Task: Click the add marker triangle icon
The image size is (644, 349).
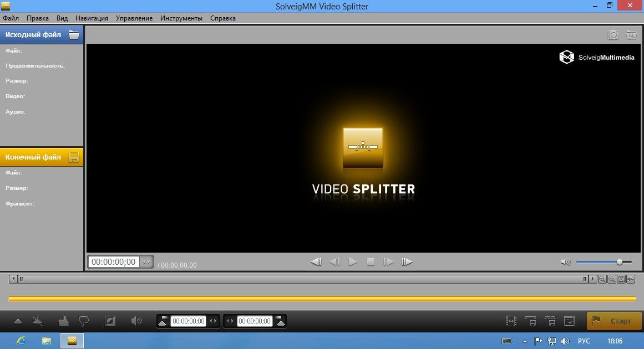Action: coord(18,321)
